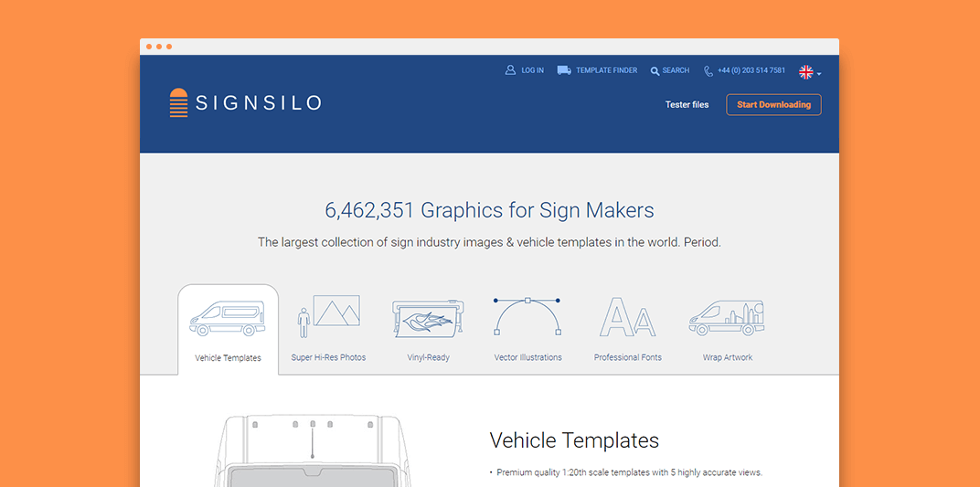Open the SEARCH link
This screenshot has height=487, width=980.
coord(676,70)
